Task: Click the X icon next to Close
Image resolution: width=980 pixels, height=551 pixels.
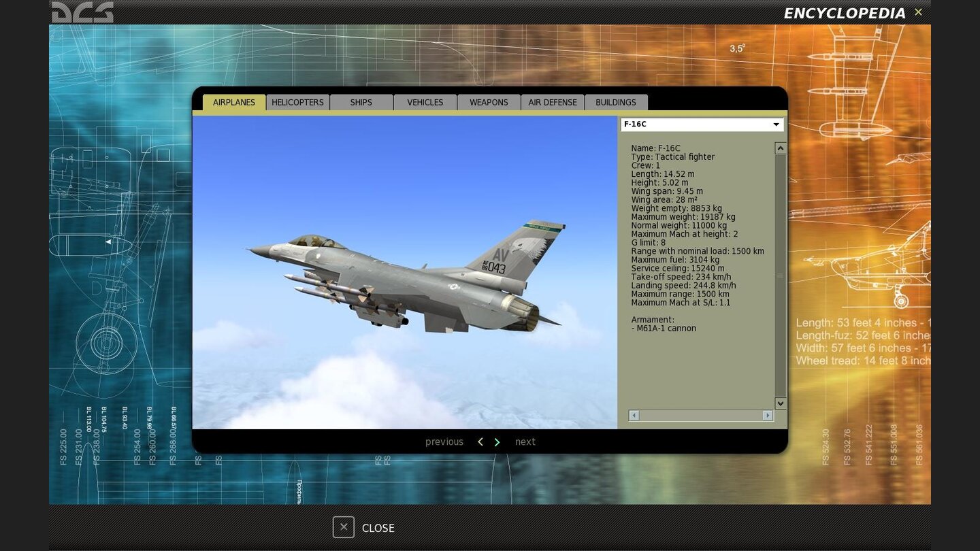Action: coord(344,527)
